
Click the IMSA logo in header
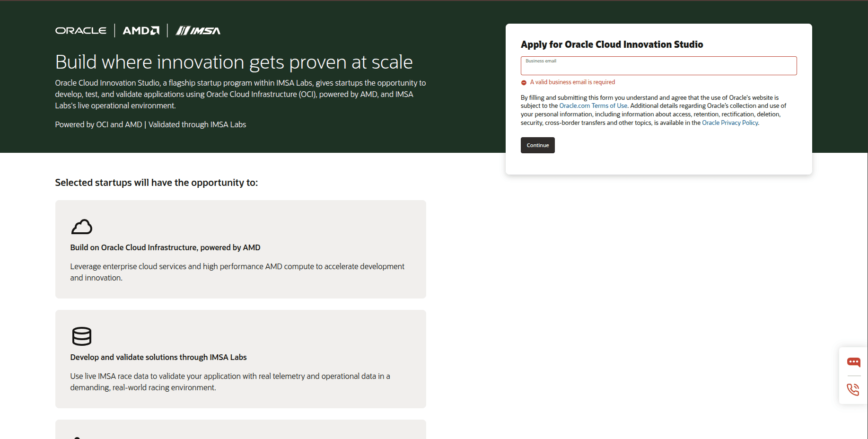[198, 31]
